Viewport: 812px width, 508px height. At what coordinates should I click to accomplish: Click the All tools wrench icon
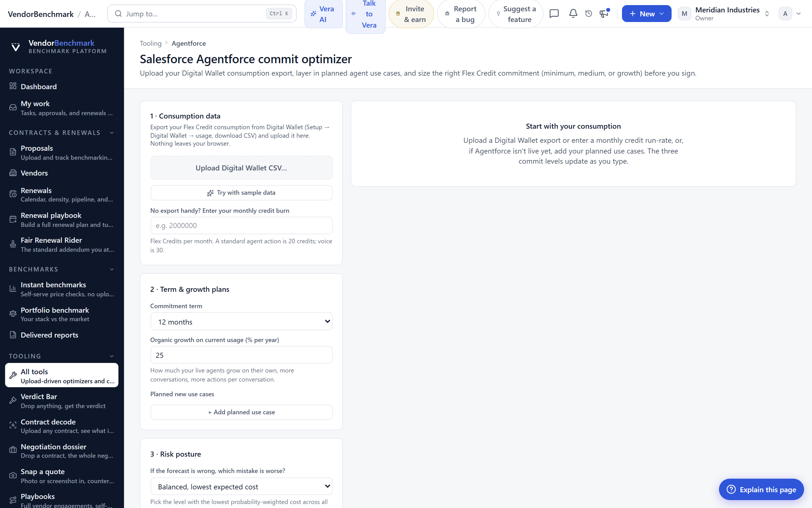tap(13, 376)
